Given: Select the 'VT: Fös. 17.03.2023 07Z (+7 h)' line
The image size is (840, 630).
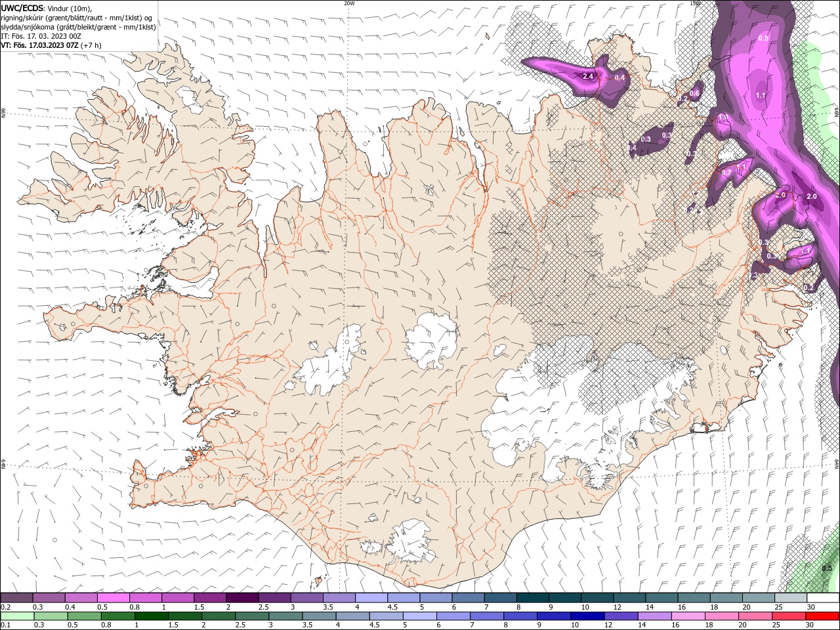Looking at the screenshot, I should click(x=51, y=45).
